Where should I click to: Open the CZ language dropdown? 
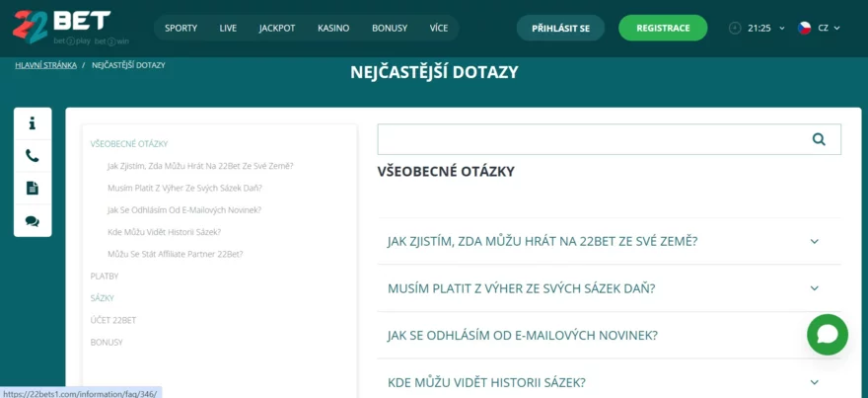click(819, 28)
